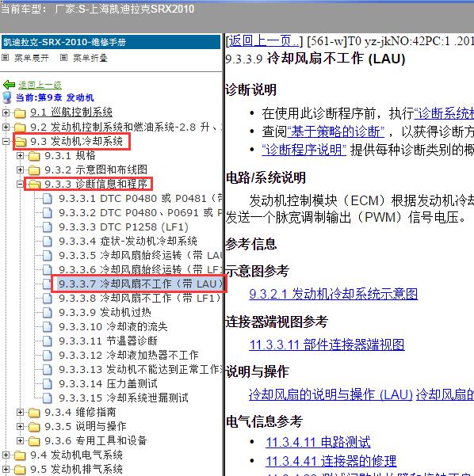
Task: Expand the 9.3.2 示意图和布线图 node
Action: [20, 169]
